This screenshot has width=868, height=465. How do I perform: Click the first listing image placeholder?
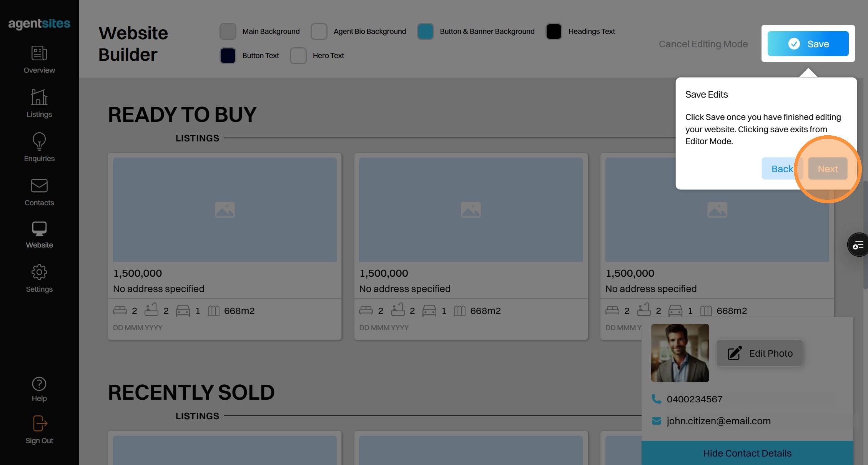click(x=225, y=210)
